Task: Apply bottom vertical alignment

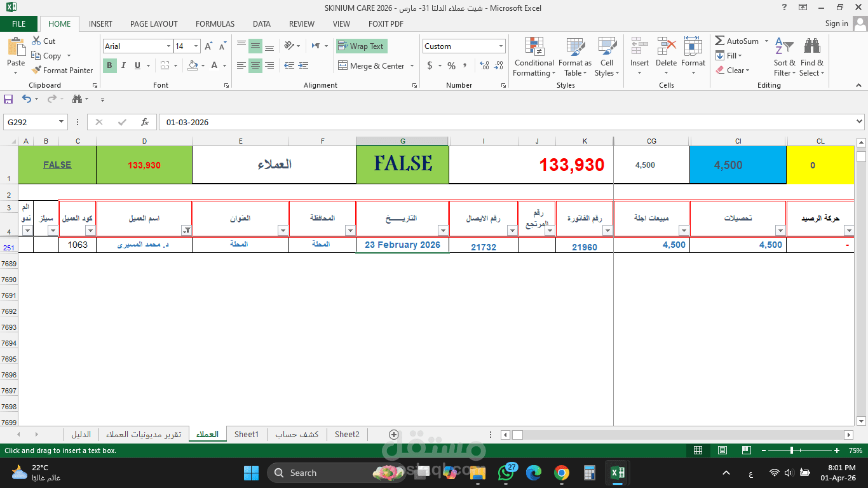Action: (x=269, y=46)
